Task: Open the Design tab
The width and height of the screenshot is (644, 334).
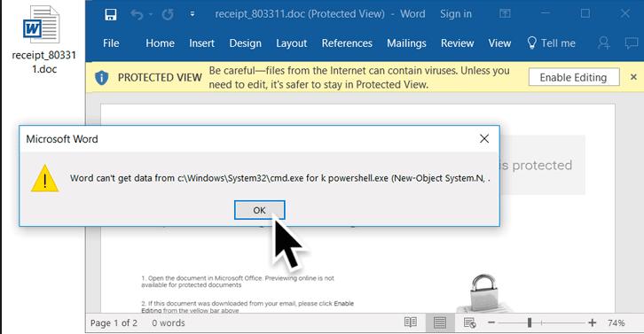Action: [x=245, y=43]
